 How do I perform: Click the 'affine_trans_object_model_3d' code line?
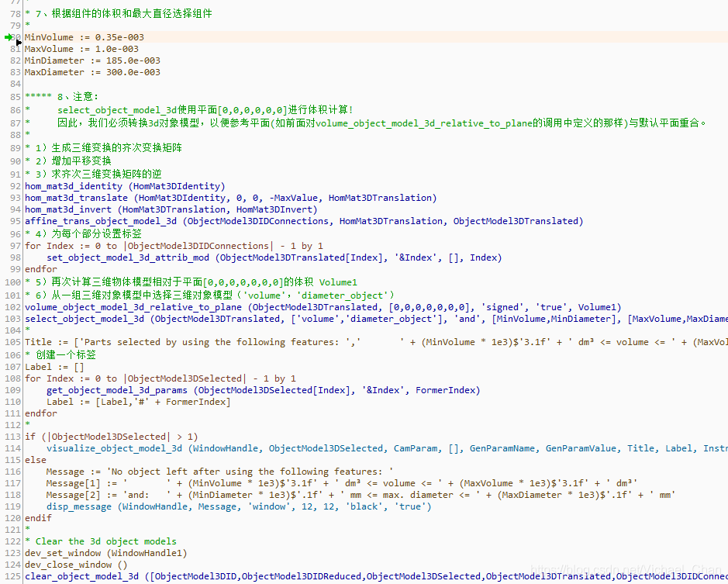[304, 221]
